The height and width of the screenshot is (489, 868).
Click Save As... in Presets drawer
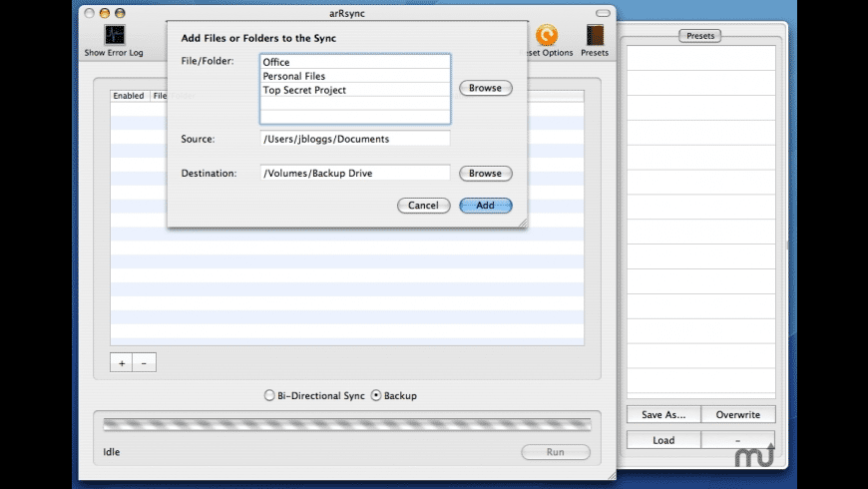click(663, 415)
